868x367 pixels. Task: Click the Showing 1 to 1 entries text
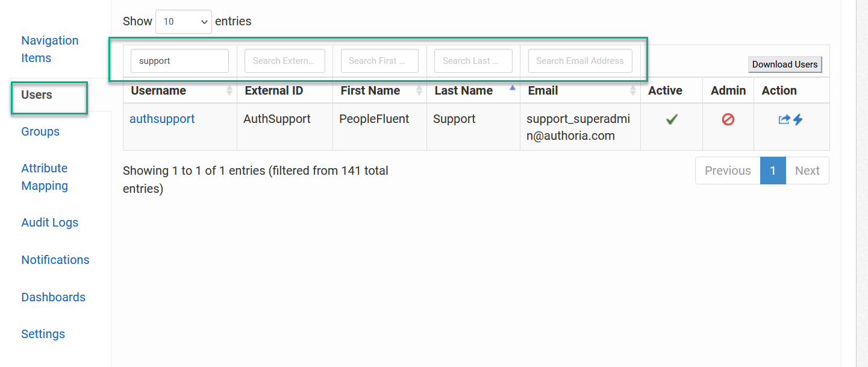[x=255, y=180]
